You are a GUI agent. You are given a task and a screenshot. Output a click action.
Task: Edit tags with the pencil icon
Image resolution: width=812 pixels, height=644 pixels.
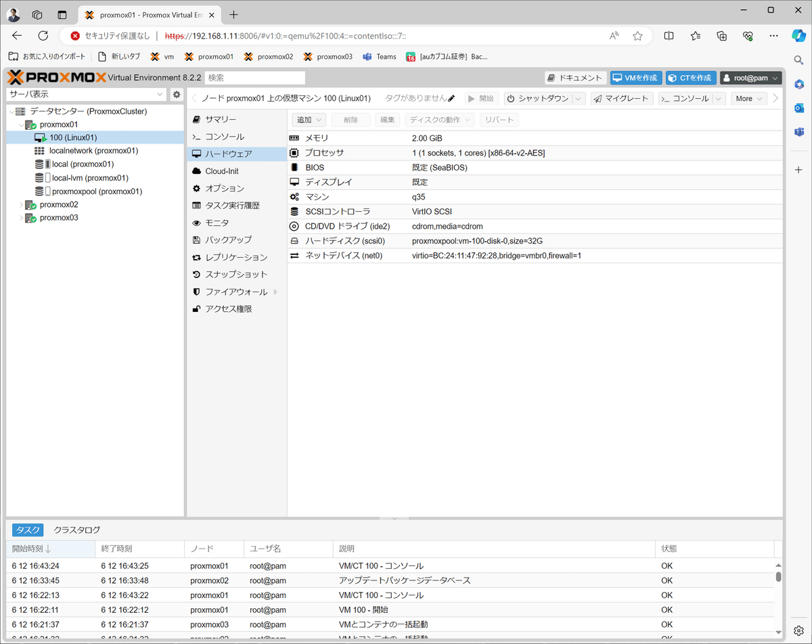tap(451, 99)
